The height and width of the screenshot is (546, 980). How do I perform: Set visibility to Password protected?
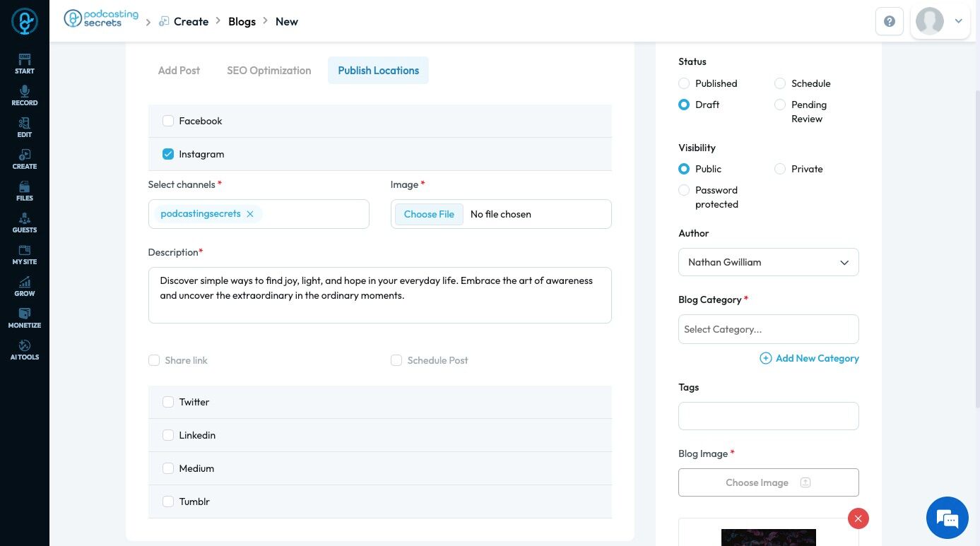point(684,190)
